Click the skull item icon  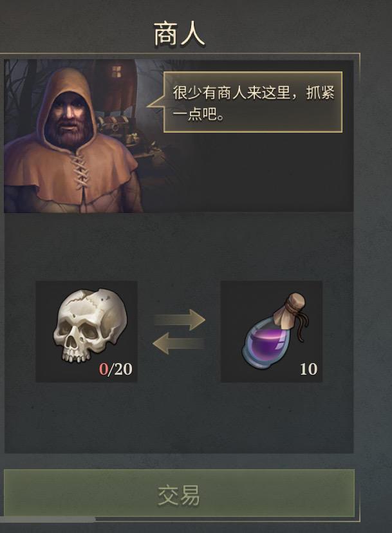[x=90, y=325]
